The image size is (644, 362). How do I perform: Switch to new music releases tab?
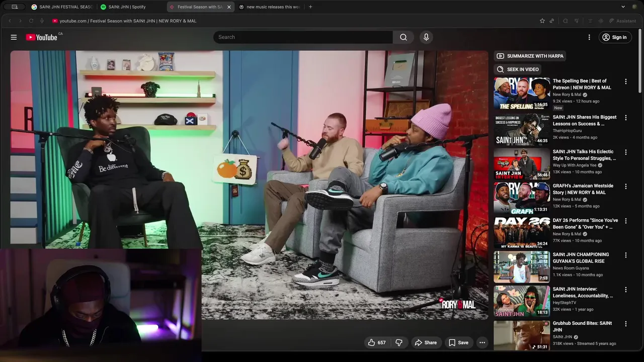[270, 7]
